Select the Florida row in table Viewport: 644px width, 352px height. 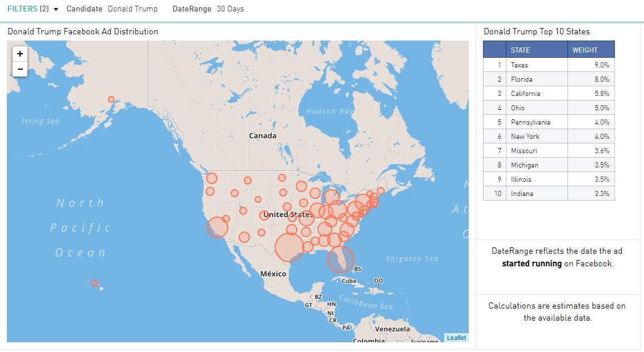point(549,79)
